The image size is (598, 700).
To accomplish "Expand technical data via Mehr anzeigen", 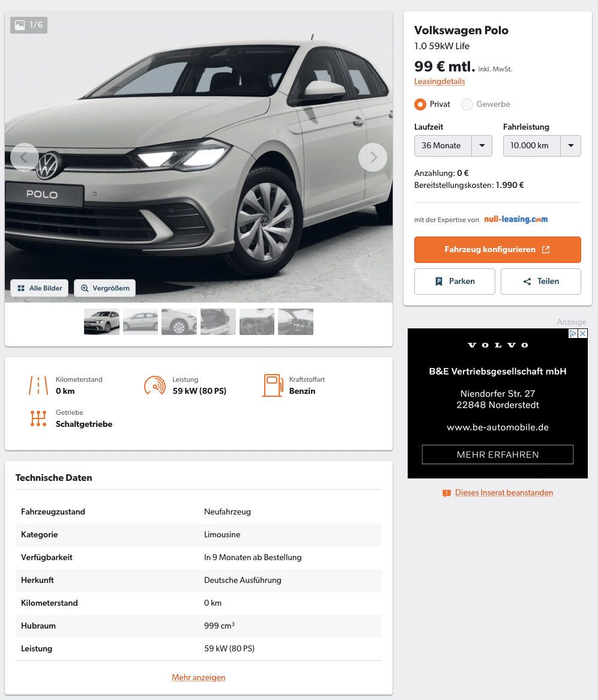I will coord(199,677).
